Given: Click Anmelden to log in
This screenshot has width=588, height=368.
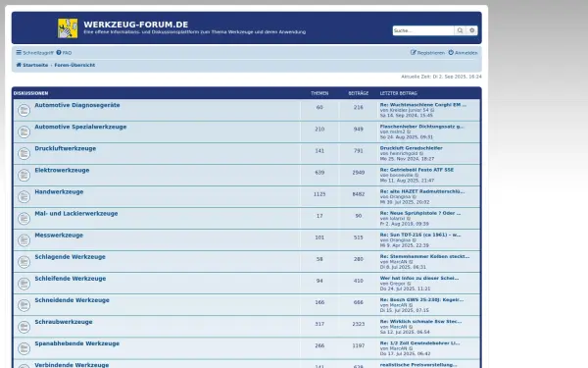Looking at the screenshot, I should [464, 53].
